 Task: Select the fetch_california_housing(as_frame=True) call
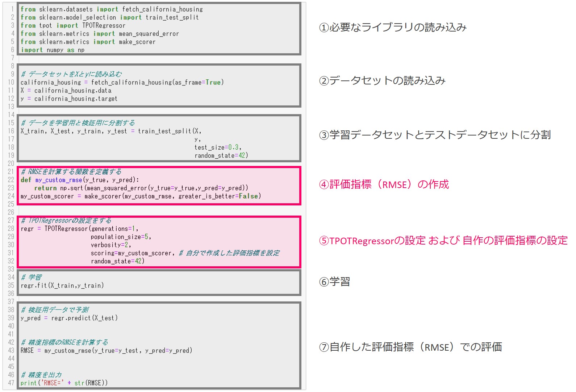pyautogui.click(x=157, y=82)
